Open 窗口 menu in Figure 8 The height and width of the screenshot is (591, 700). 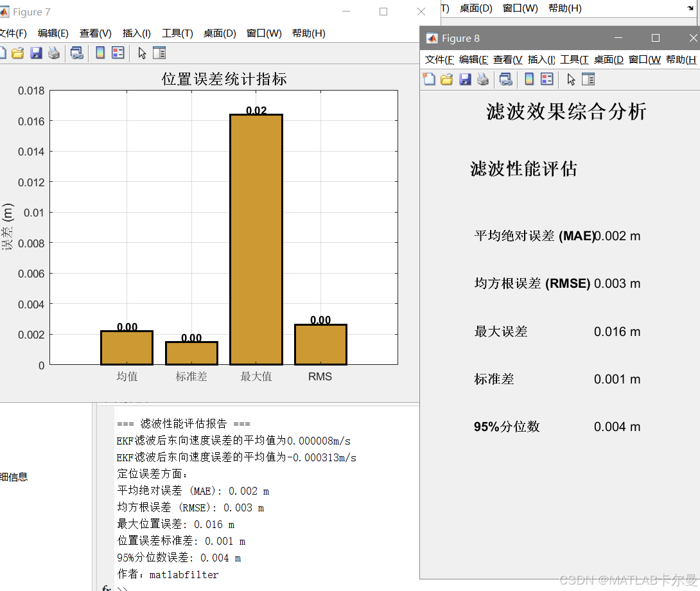[x=645, y=59]
